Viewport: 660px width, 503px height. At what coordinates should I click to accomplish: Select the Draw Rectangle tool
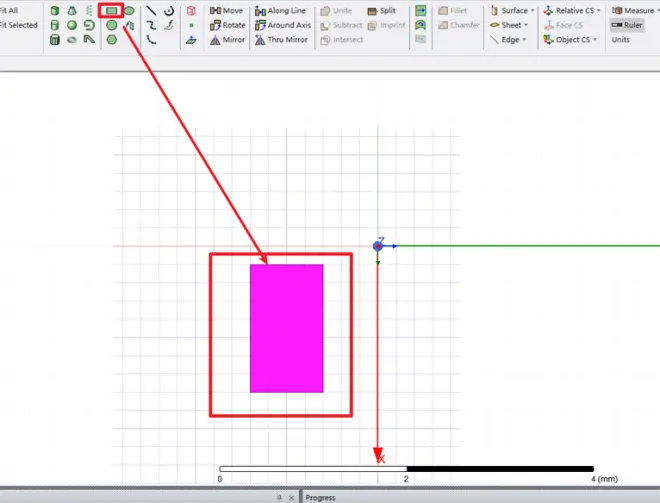point(112,11)
